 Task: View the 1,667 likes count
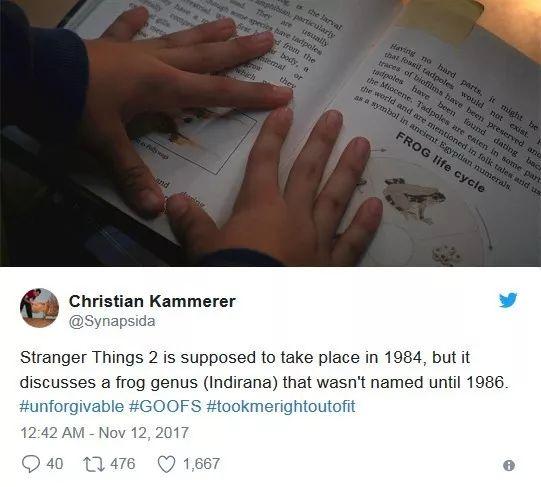click(201, 464)
